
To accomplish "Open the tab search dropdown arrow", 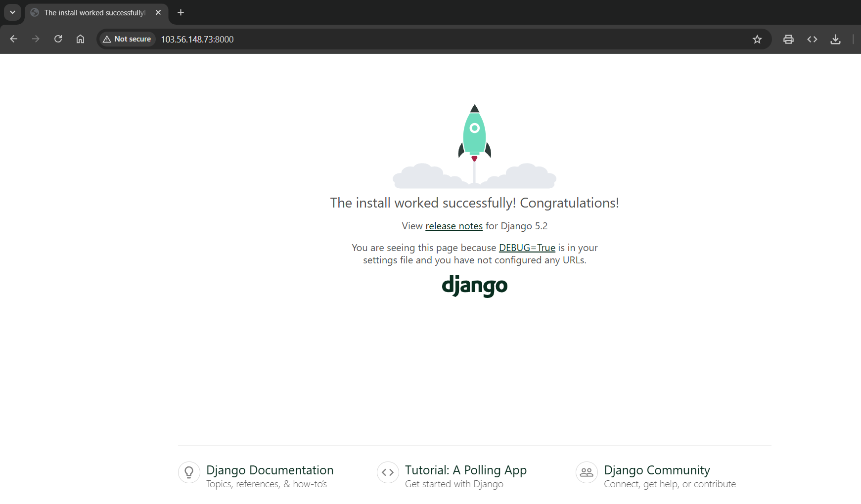I will coord(12,12).
